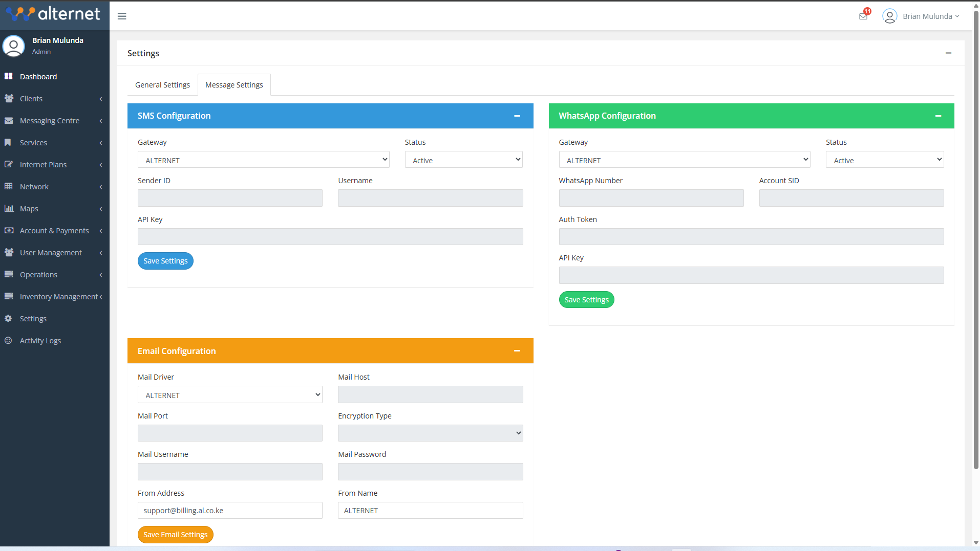The height and width of the screenshot is (551, 980).
Task: Open the Dashboard sidebar icon
Action: [x=9, y=76]
